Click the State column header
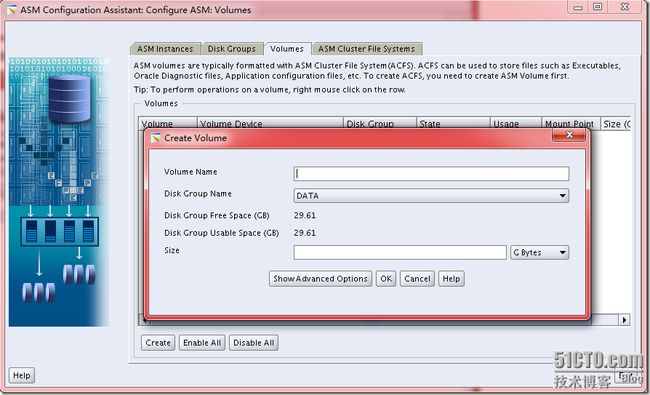The width and height of the screenshot is (650, 395). (453, 124)
